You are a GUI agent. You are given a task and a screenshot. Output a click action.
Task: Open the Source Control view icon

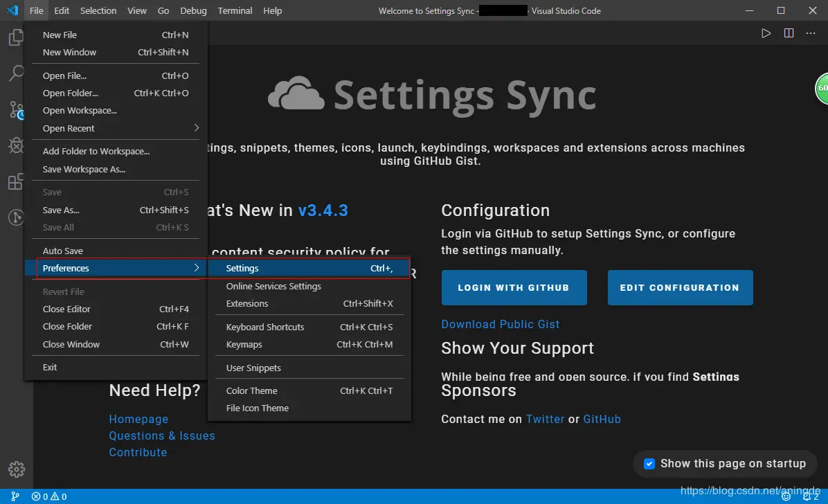coord(15,109)
